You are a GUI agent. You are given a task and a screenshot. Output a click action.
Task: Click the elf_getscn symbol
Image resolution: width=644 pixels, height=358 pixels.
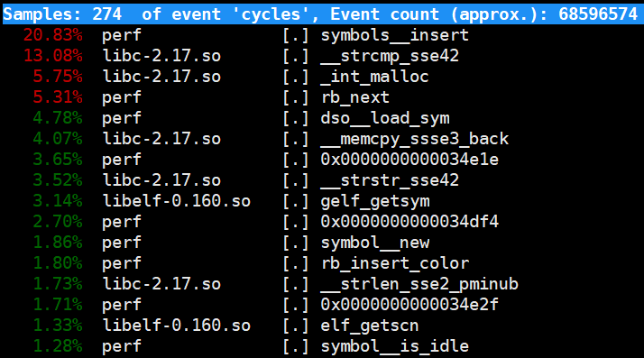(370, 326)
